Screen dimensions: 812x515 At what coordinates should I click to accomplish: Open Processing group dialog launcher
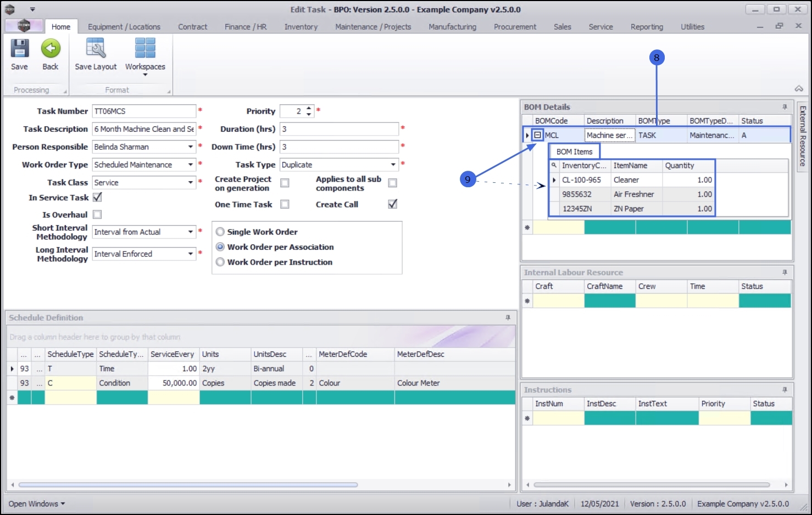(x=65, y=92)
